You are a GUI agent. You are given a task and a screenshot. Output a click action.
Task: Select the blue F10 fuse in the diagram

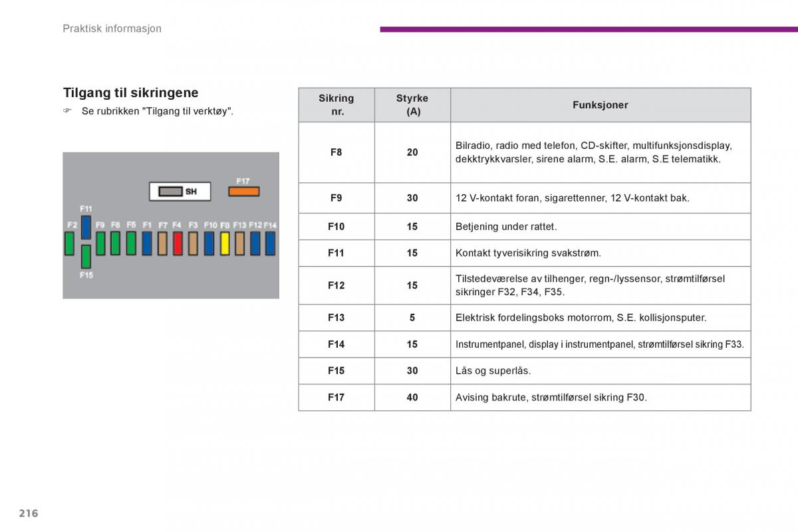tap(209, 243)
